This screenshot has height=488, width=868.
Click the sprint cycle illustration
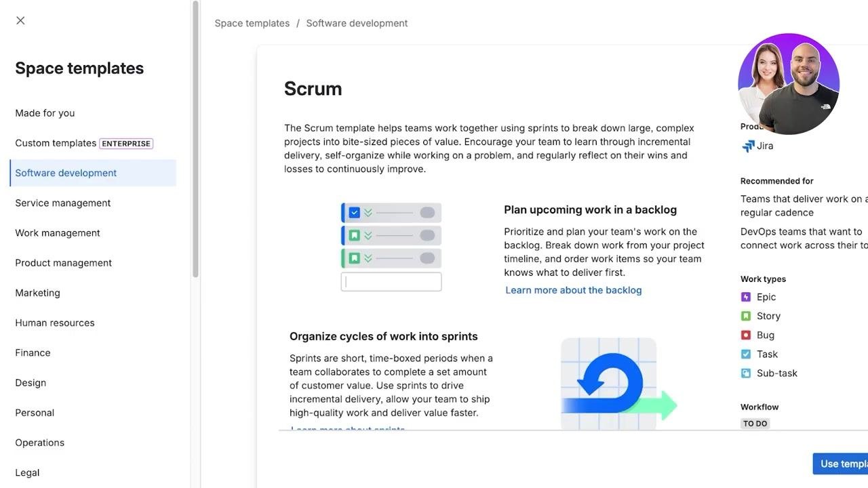(618, 384)
